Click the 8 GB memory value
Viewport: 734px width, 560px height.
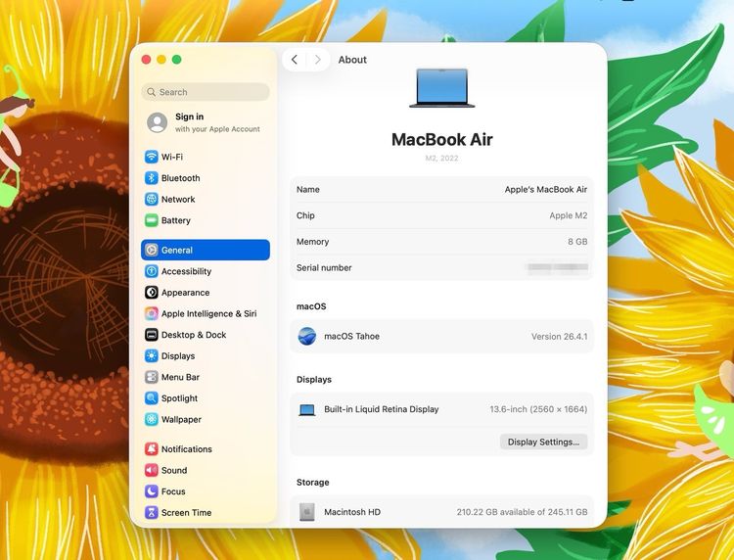(577, 242)
